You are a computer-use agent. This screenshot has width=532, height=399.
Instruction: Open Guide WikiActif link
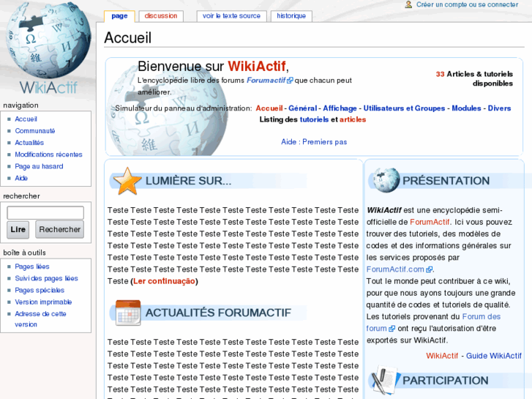[x=494, y=356]
